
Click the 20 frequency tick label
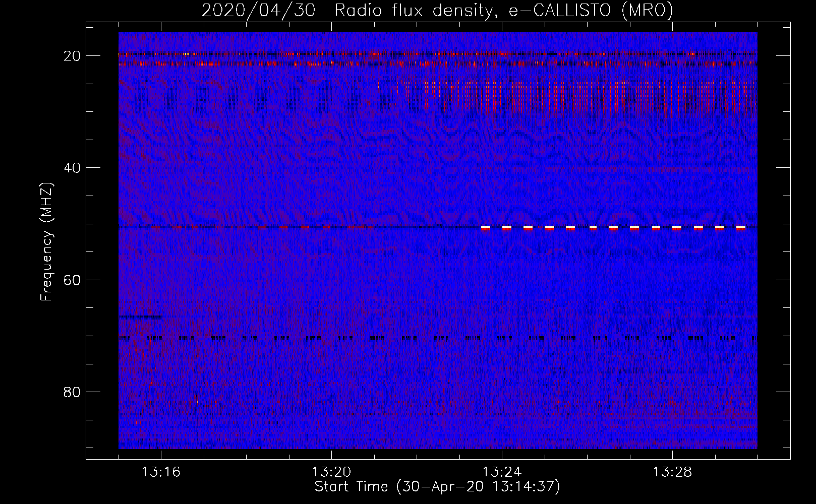pos(73,56)
